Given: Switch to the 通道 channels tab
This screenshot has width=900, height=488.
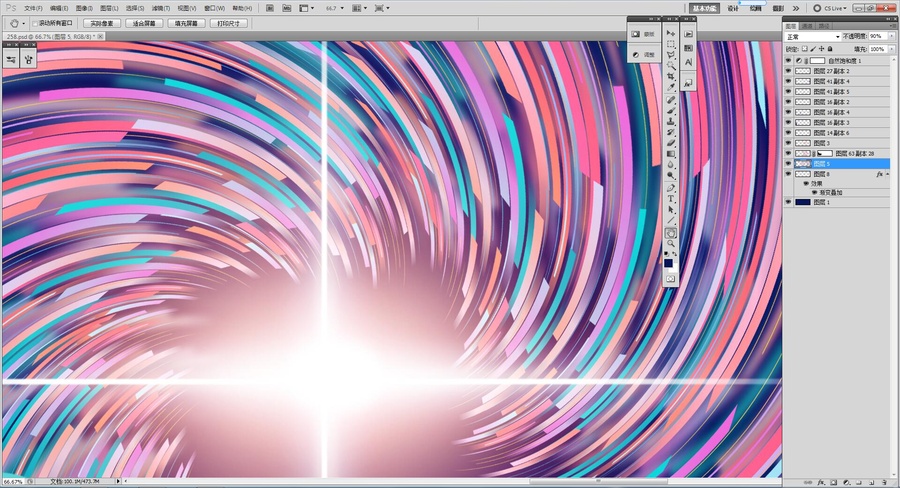Looking at the screenshot, I should [x=807, y=26].
